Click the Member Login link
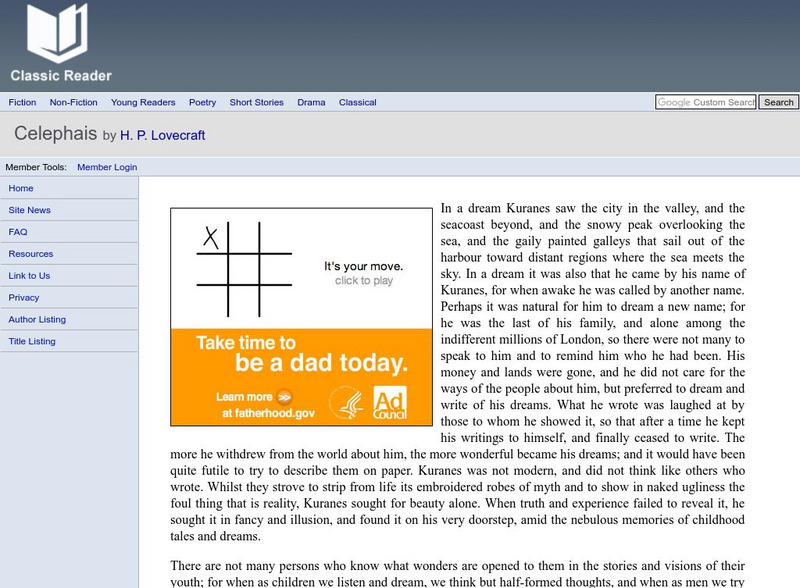 (107, 167)
